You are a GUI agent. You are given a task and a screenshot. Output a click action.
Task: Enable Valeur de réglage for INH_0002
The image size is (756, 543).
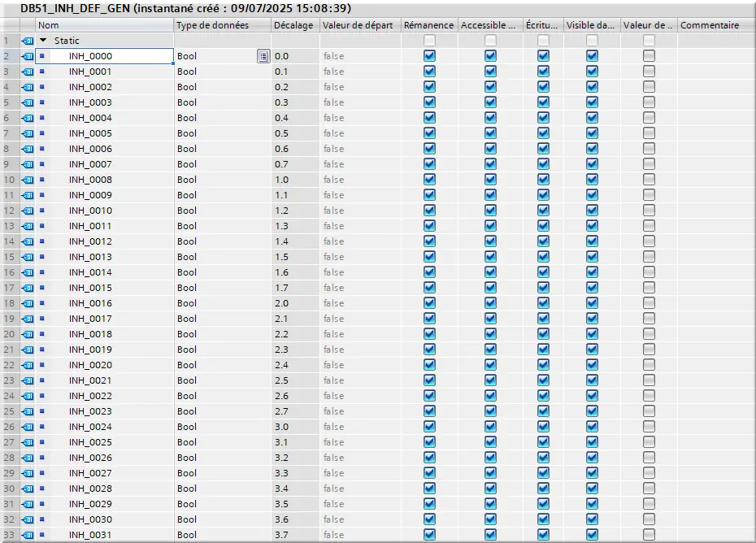pos(649,87)
